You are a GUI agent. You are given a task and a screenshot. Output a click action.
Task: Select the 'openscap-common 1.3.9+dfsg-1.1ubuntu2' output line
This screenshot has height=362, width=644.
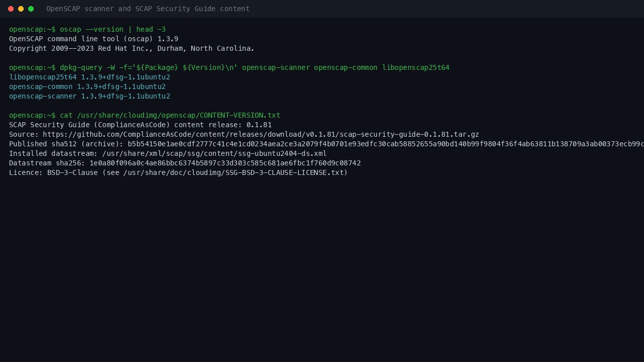[x=88, y=86]
